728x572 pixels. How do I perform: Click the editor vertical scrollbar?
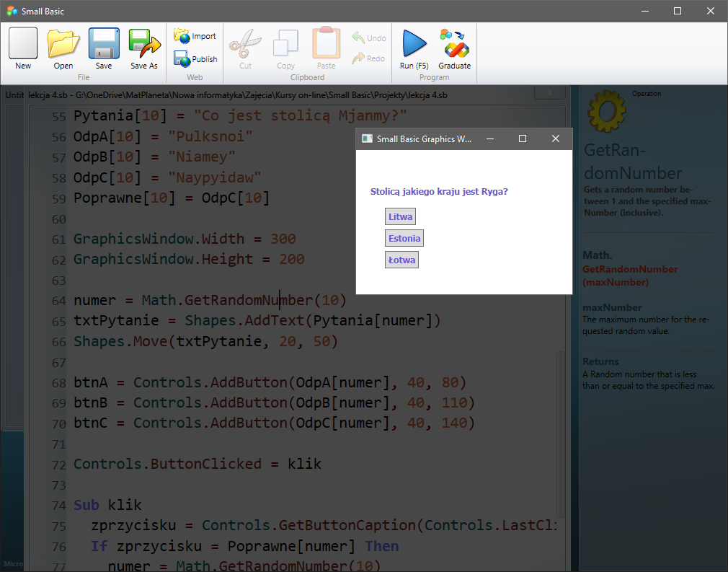click(x=560, y=434)
